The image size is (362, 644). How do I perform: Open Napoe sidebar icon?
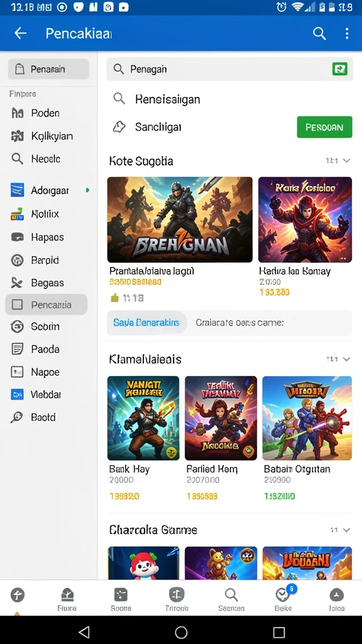coord(17,372)
